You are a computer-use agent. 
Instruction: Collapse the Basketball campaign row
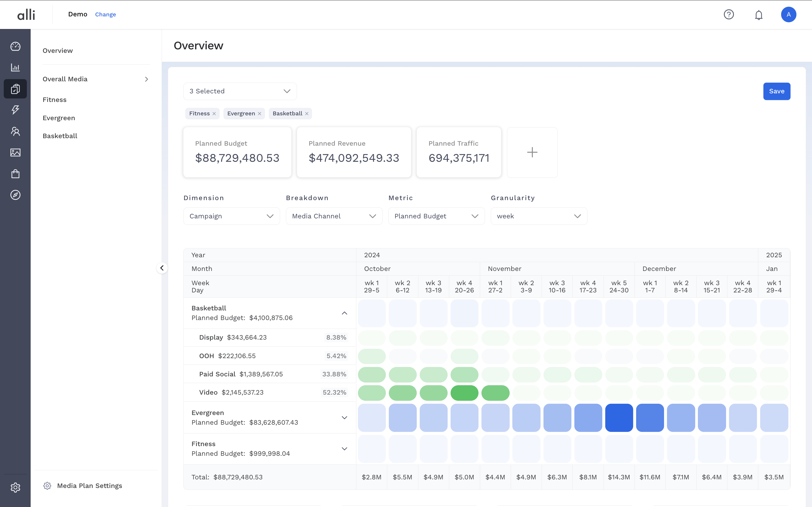pos(344,313)
